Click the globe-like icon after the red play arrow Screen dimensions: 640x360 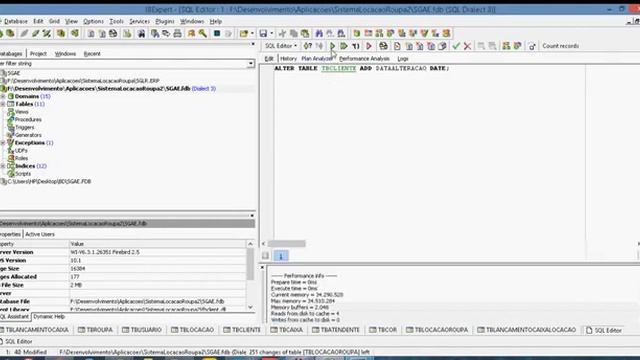pos(383,46)
